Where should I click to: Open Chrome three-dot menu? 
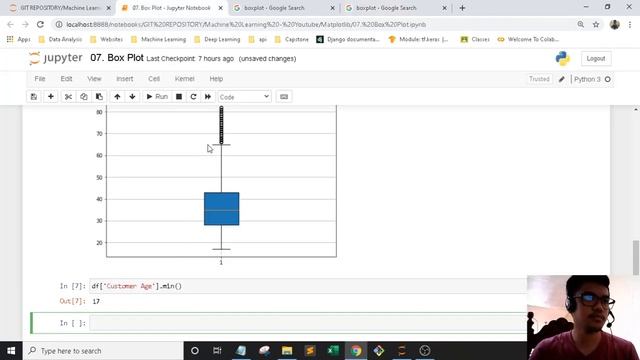point(630,24)
